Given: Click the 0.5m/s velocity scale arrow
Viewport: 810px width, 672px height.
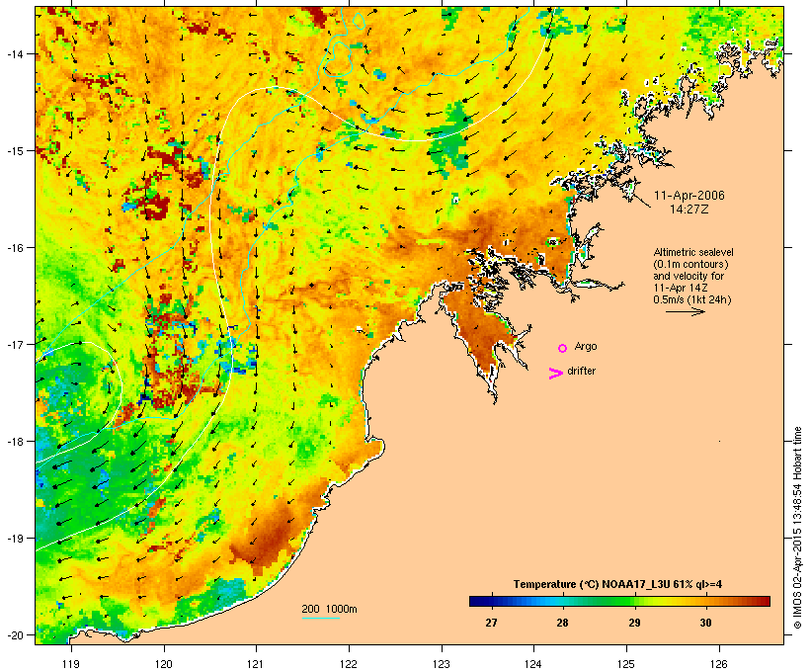Looking at the screenshot, I should (686, 311).
